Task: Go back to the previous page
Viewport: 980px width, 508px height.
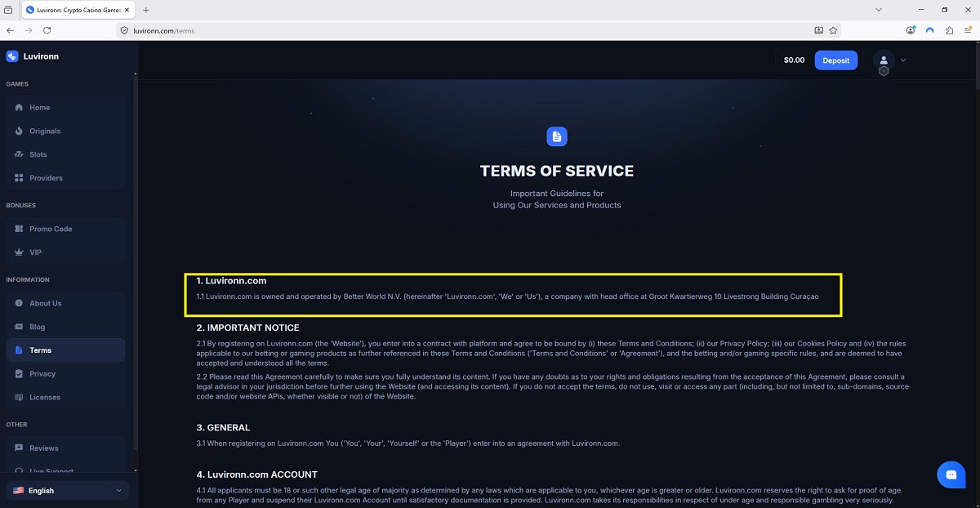Action: coord(10,30)
